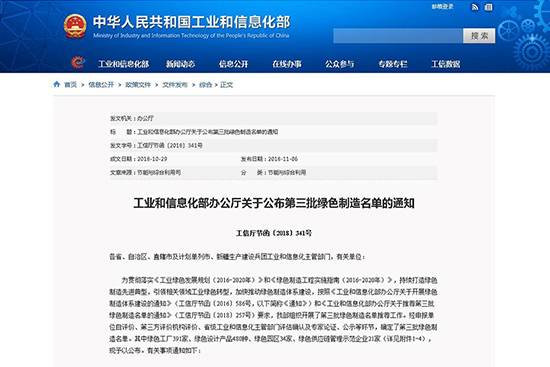Go to 综合 in breadcrumb

(x=206, y=85)
